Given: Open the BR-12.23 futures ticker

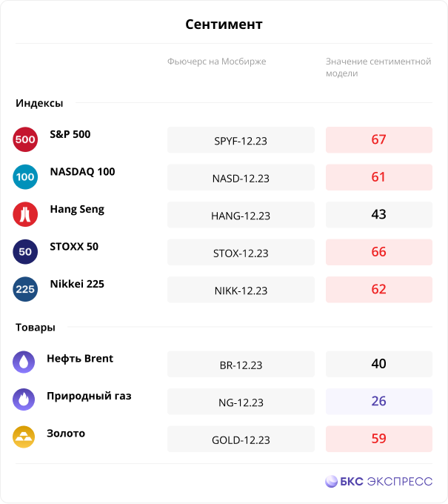Looking at the screenshot, I should click(241, 364).
